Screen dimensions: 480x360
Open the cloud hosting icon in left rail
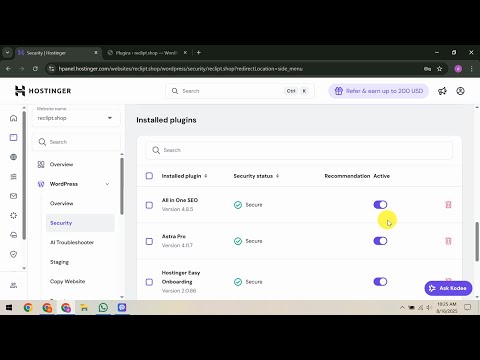13,235
